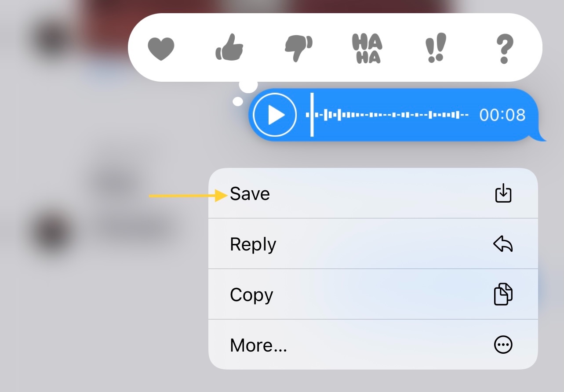Click the circled ellipsis icon
Screen dimensions: 564x392
[x=503, y=345]
